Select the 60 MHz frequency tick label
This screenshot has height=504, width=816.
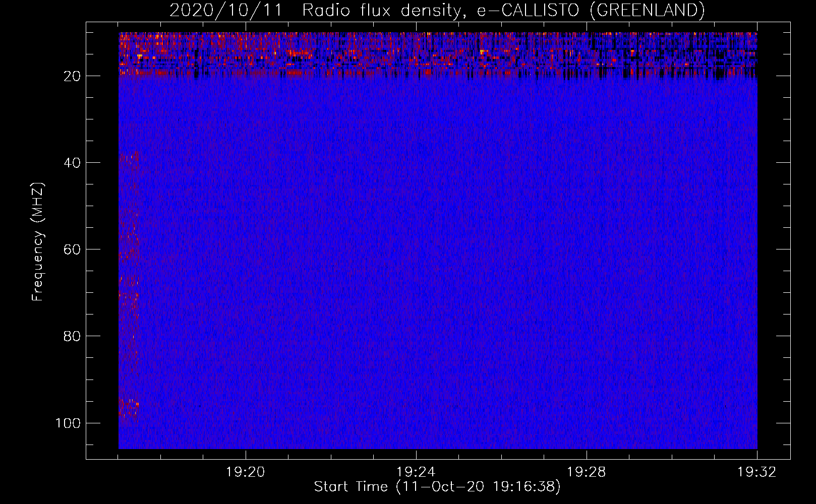72,249
